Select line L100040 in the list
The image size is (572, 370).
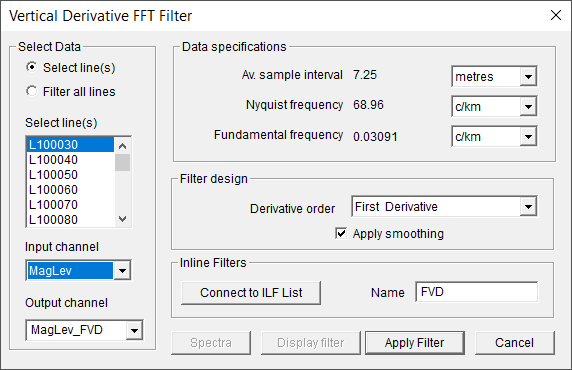[x=70, y=159]
